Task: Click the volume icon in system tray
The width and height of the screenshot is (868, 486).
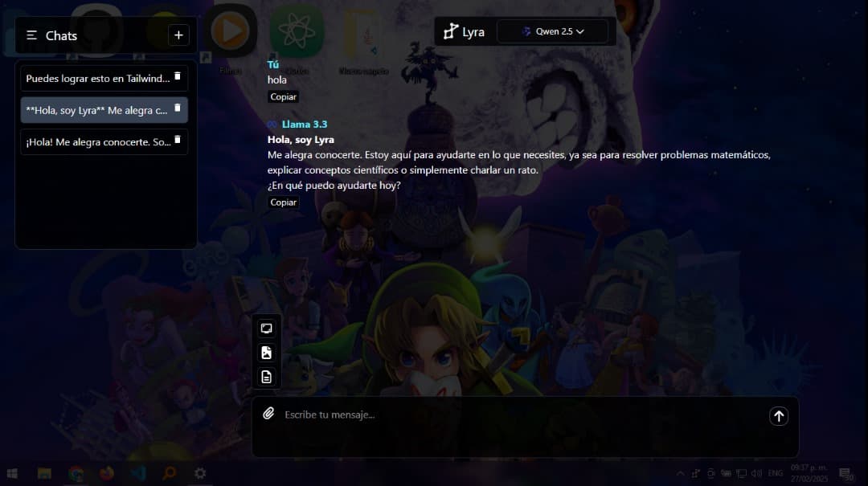Action: (x=756, y=473)
